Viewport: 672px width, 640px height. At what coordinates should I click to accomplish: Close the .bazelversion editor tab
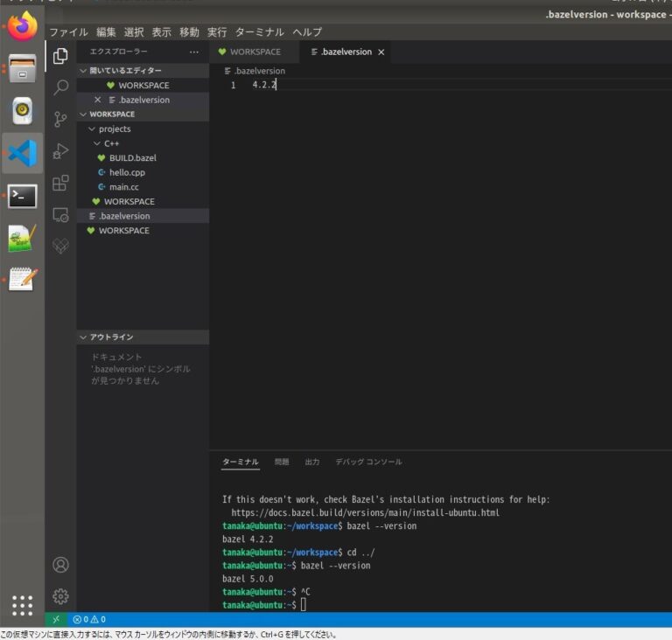381,52
